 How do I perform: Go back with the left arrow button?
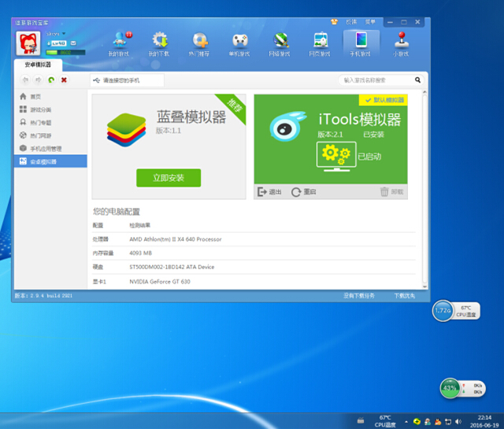pos(25,80)
